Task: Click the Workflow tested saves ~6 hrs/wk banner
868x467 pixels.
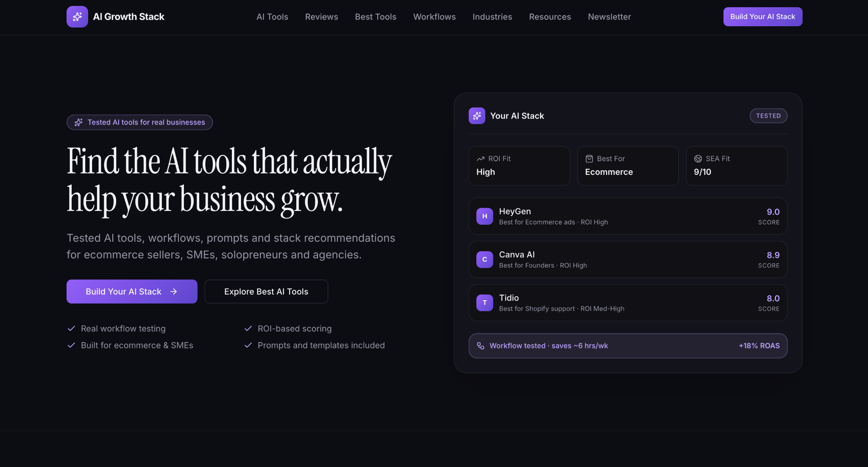Action: (628, 346)
